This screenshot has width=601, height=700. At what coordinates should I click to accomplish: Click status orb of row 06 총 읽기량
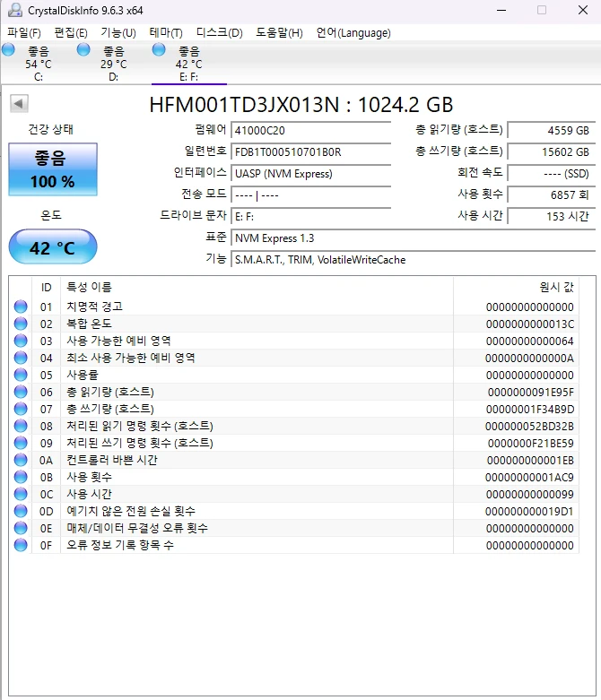[x=21, y=392]
